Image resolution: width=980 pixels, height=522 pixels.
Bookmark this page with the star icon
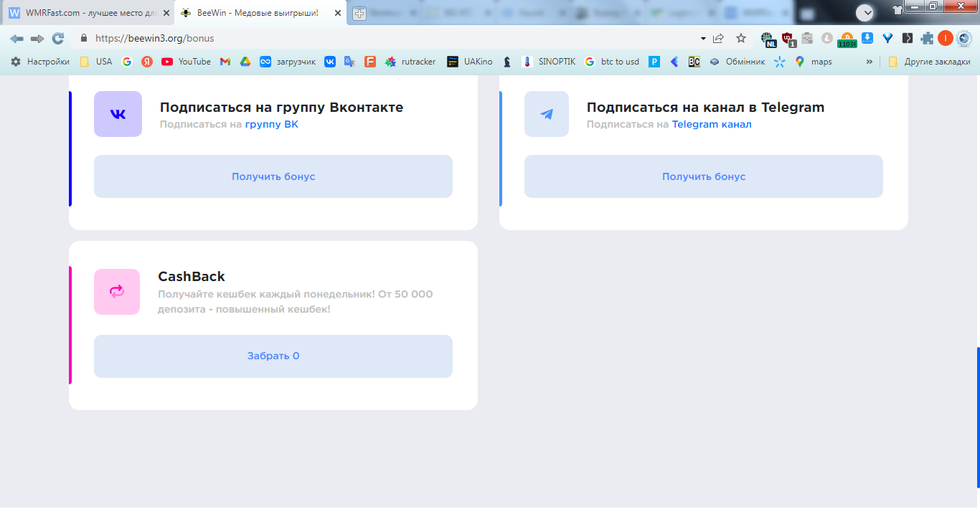click(741, 38)
